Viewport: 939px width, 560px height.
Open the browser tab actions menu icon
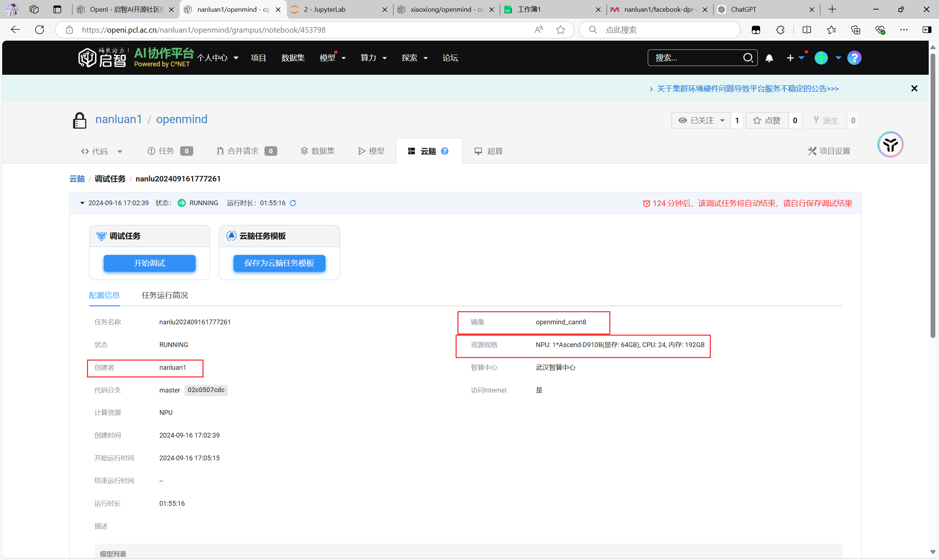coord(57,10)
